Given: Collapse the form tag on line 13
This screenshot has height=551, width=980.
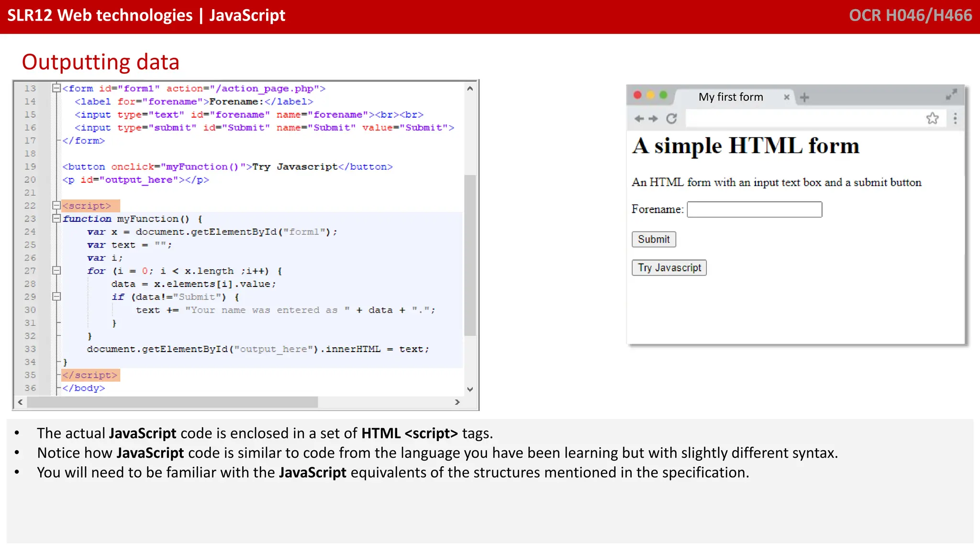Looking at the screenshot, I should pyautogui.click(x=56, y=88).
